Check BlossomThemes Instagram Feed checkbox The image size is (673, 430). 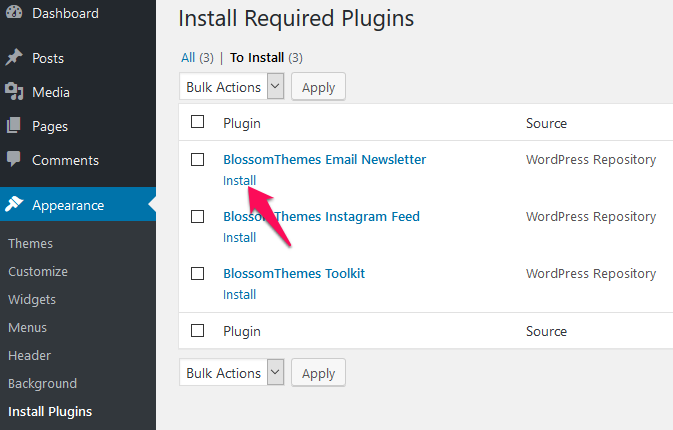197,217
